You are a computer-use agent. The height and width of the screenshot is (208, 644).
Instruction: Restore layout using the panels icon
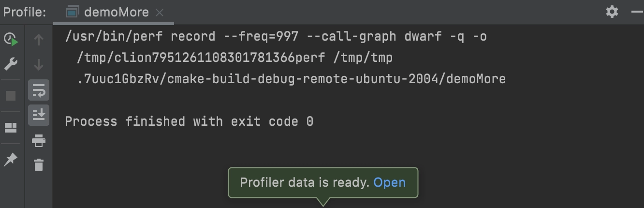pos(11,128)
